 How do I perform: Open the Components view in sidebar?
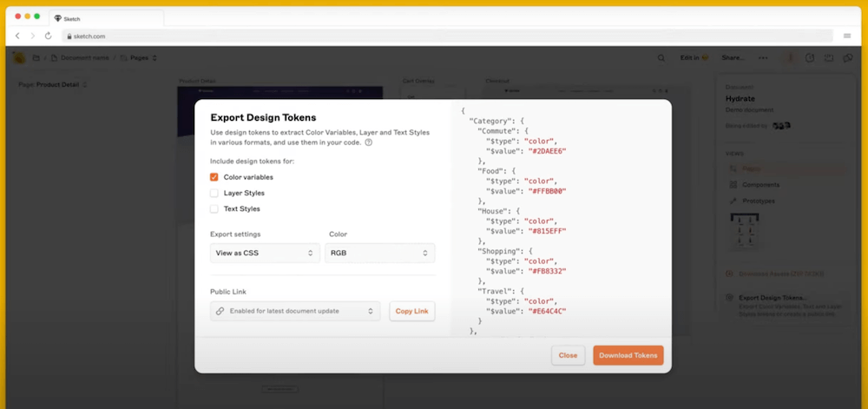(759, 185)
